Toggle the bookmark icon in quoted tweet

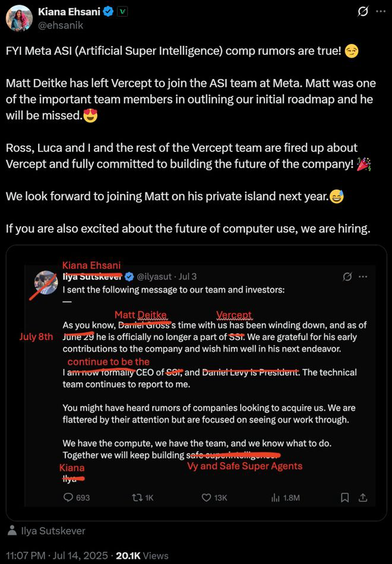[x=344, y=497]
